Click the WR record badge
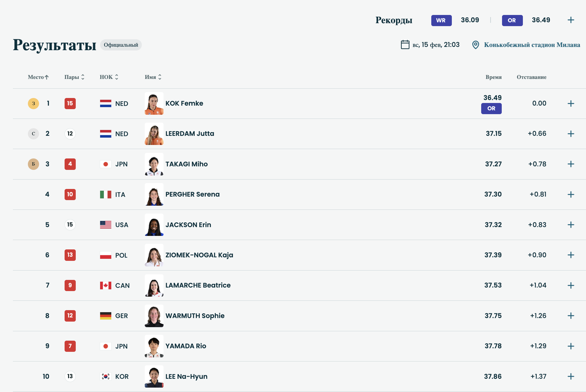The height and width of the screenshot is (392, 586). [441, 21]
